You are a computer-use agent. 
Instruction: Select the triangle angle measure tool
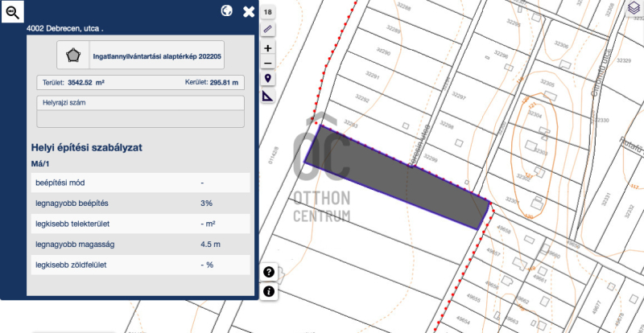point(268,96)
